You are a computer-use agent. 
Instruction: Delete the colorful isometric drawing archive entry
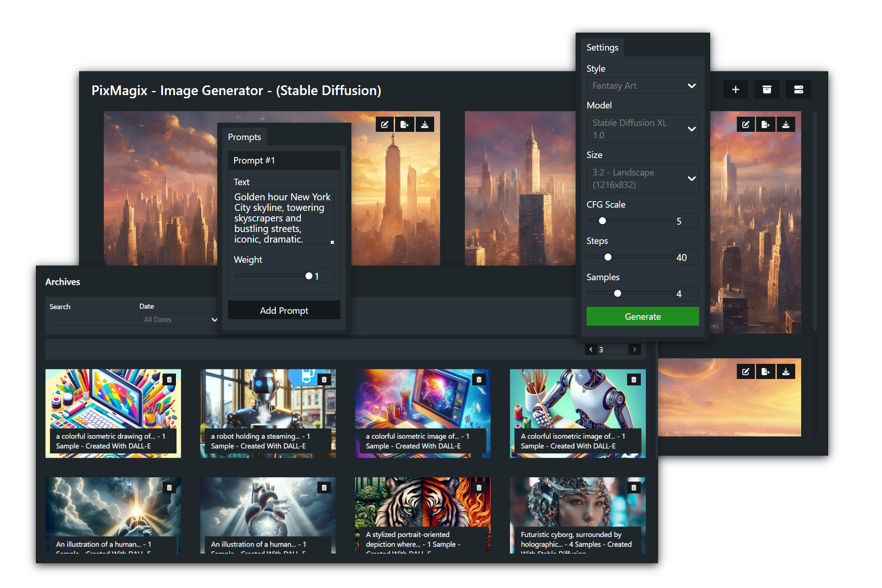coord(169,379)
